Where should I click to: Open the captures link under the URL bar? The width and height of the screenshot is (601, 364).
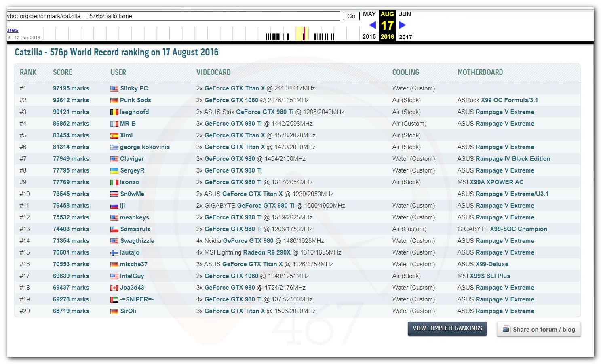[x=13, y=30]
